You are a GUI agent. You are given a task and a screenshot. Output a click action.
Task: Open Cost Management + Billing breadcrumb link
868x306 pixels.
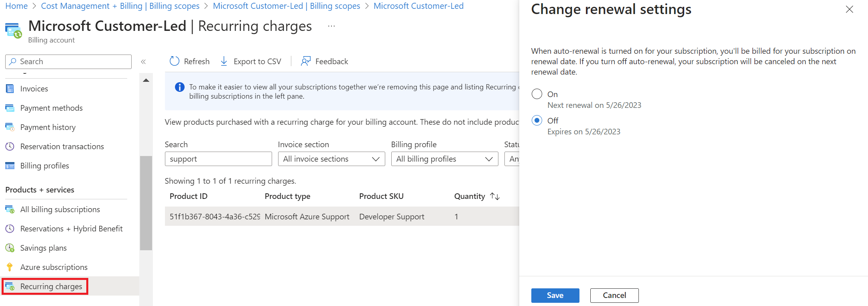[x=120, y=6]
